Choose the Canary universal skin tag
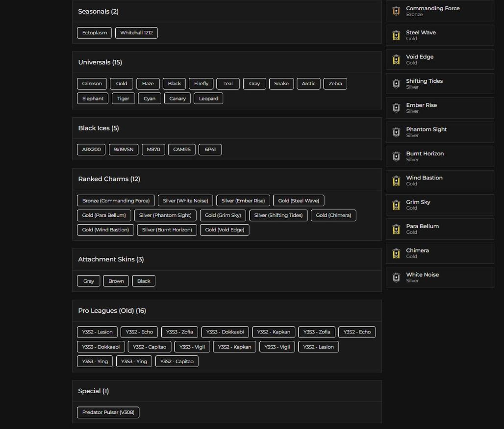504x429 pixels. [x=177, y=99]
